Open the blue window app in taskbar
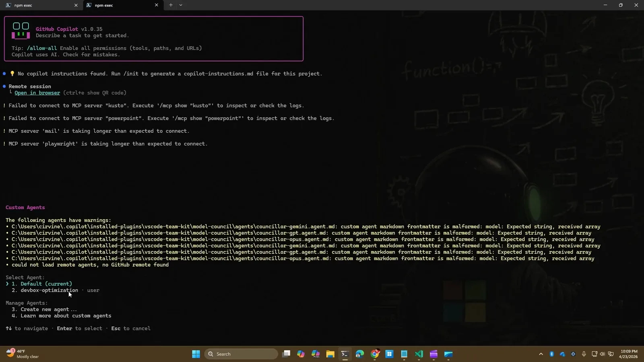The image size is (644, 362). coord(448,354)
